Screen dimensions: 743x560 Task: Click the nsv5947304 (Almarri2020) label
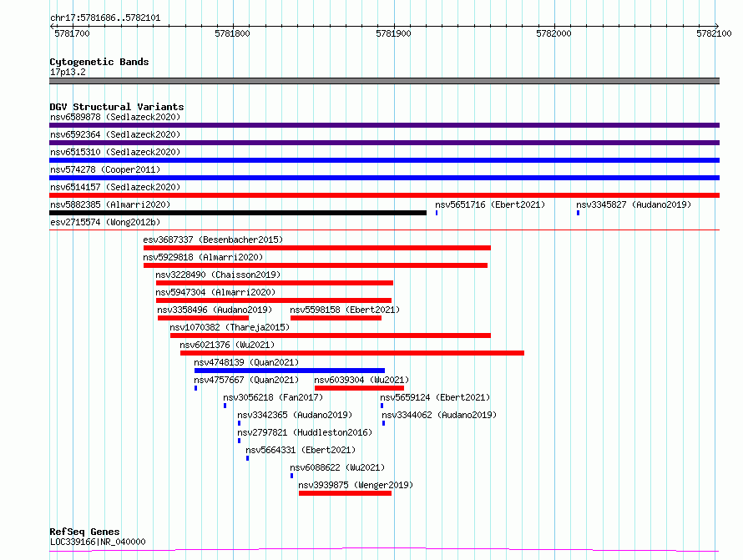215,292
